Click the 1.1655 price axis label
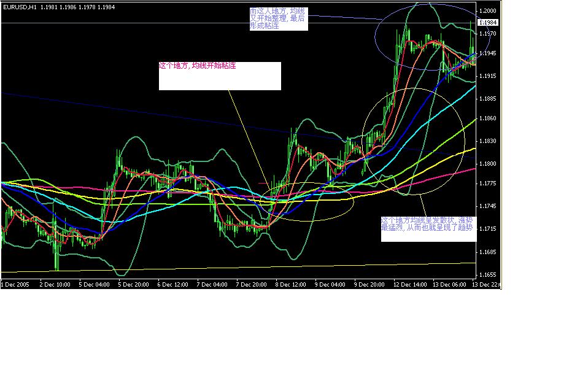The width and height of the screenshot is (588, 367). pyautogui.click(x=488, y=275)
